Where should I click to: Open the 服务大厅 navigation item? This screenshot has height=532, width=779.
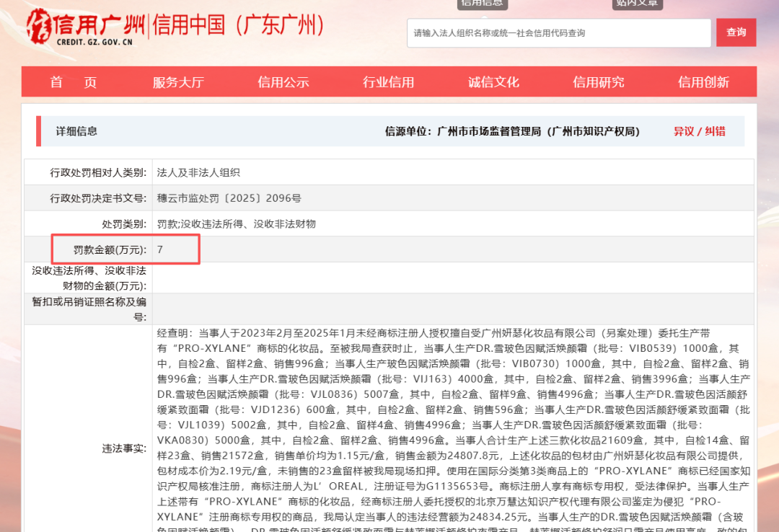click(178, 82)
